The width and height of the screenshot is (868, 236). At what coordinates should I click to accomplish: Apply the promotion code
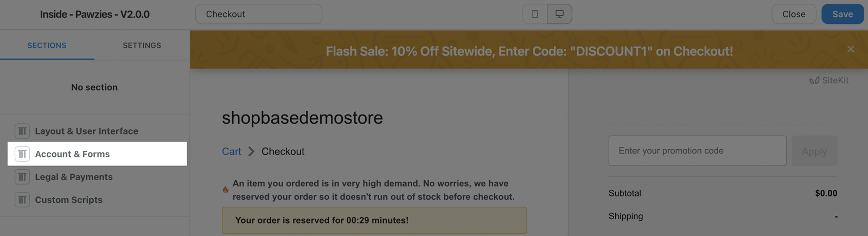[814, 151]
